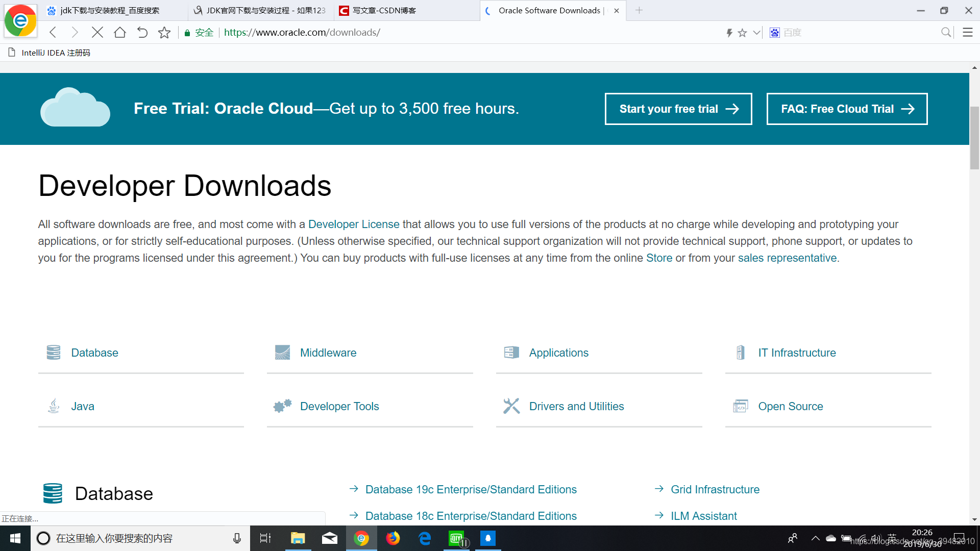Close the Oracle Software Downloads tab
This screenshot has height=551, width=980.
click(617, 11)
